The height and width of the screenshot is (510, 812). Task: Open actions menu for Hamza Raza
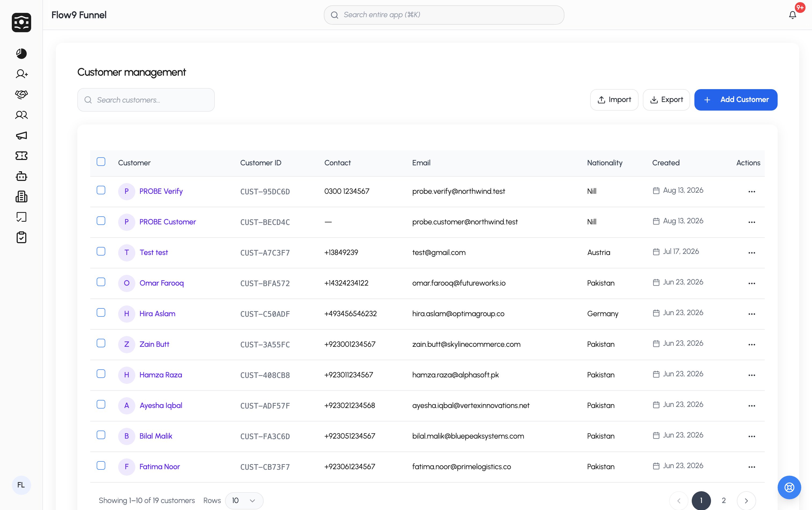coord(752,375)
